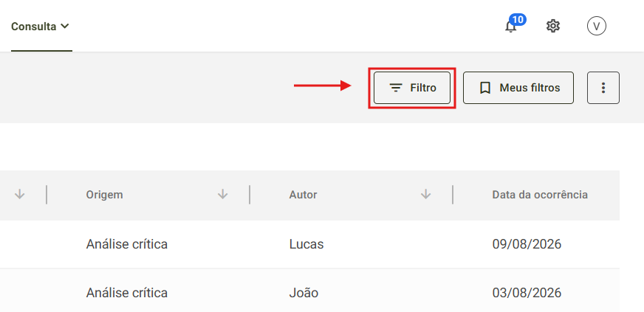Open the user avatar labeled V
This screenshot has height=312, width=644.
(x=596, y=27)
